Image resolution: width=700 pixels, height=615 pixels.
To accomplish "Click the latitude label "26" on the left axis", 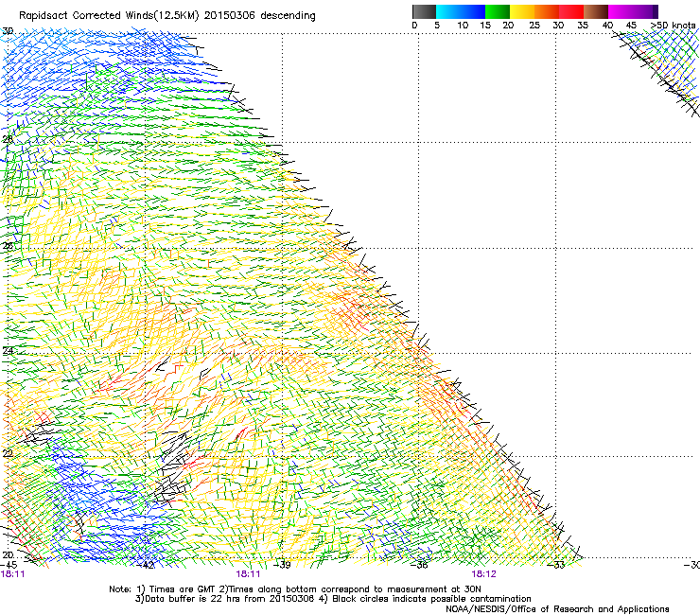I will click(8, 246).
